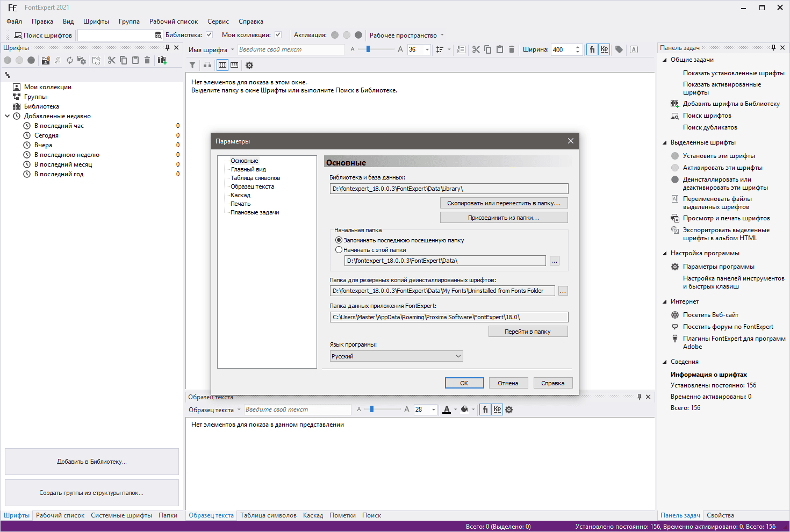Screen dimensions: 790x532
Task: Click 'Скопировать или переместить в папку...' button
Action: (x=504, y=203)
